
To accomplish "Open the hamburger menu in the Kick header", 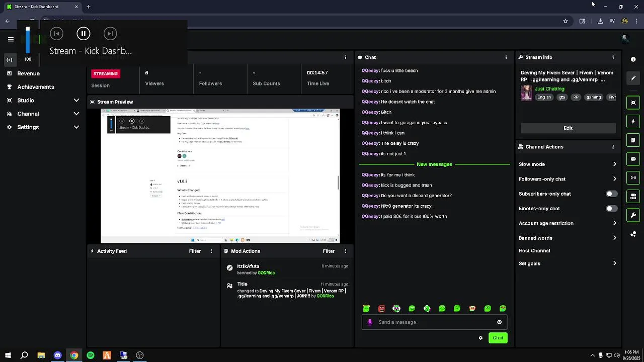I will click(11, 39).
